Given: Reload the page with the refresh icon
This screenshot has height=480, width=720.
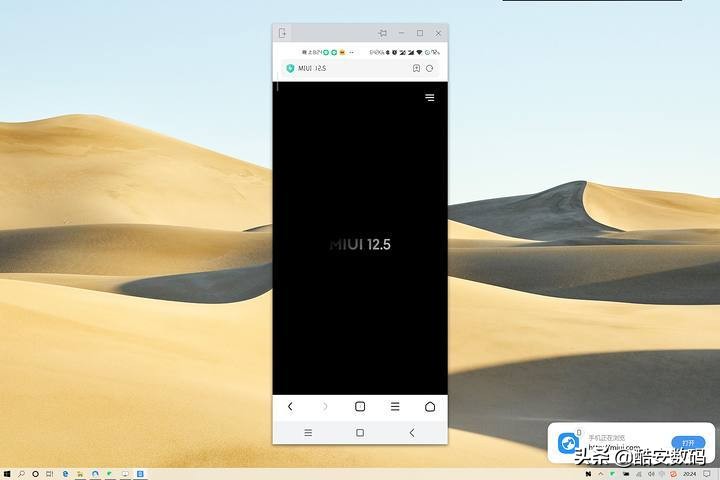Looking at the screenshot, I should tap(430, 68).
